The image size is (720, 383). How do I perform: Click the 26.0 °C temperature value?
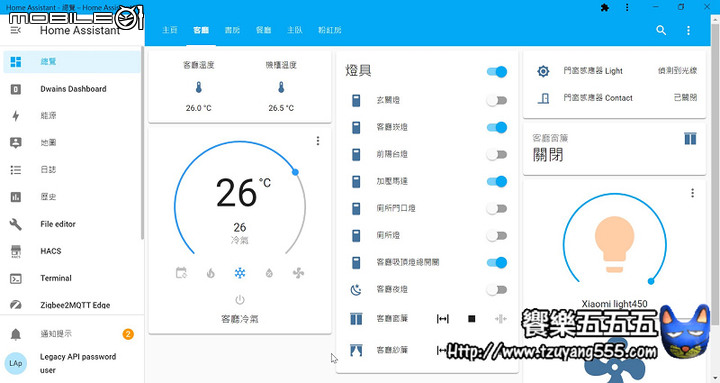tap(198, 108)
